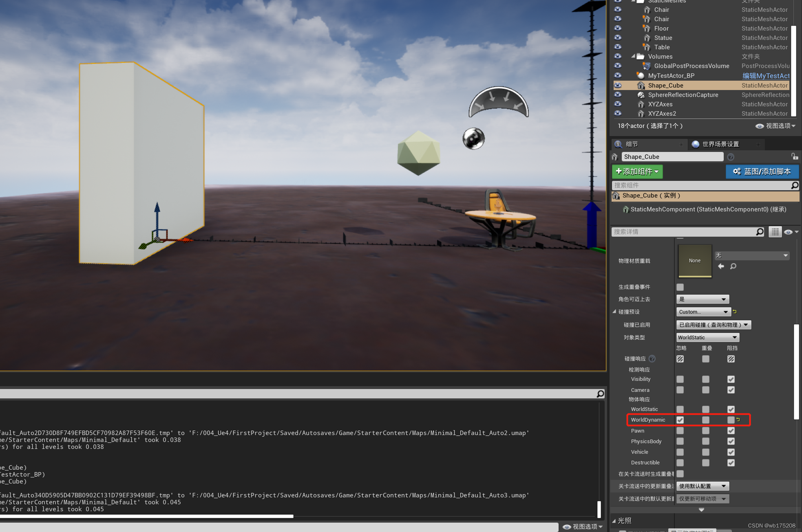Select the sphere reflection capture icon in viewport

[x=473, y=138]
